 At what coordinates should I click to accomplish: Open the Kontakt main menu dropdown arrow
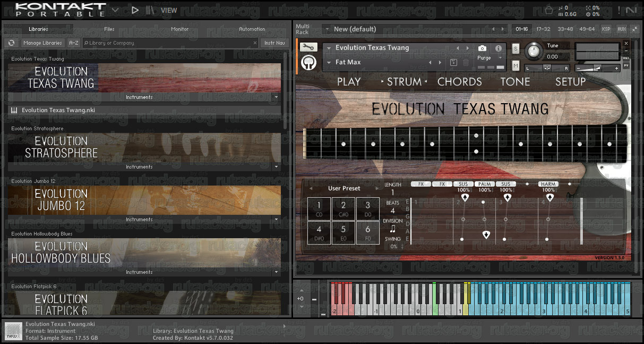tap(116, 9)
